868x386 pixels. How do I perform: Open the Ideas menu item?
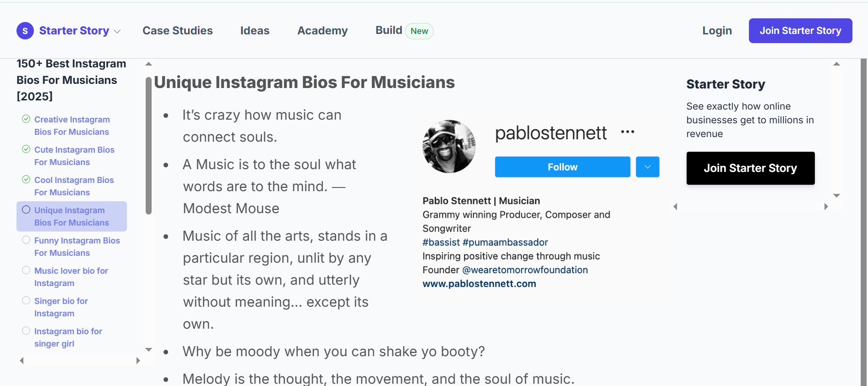coord(255,31)
